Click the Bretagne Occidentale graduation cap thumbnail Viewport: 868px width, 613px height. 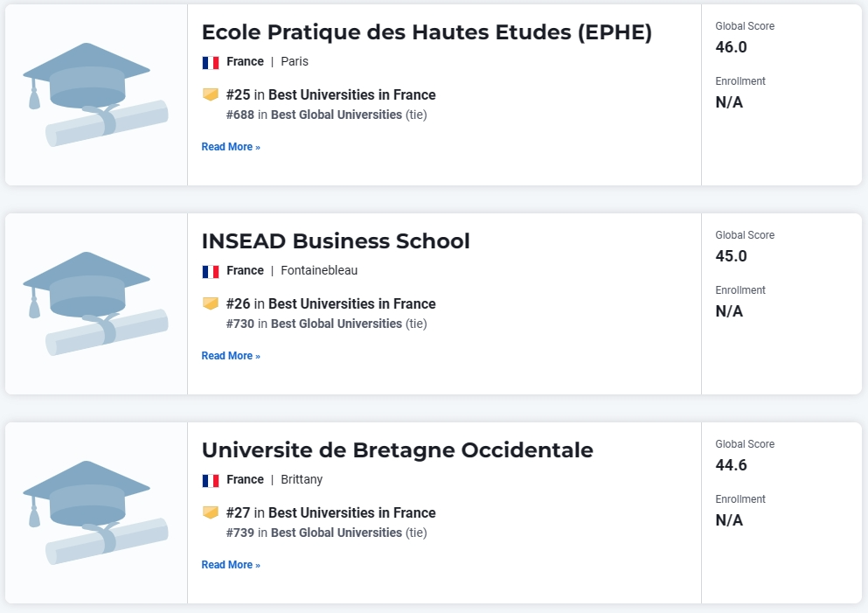[95, 512]
